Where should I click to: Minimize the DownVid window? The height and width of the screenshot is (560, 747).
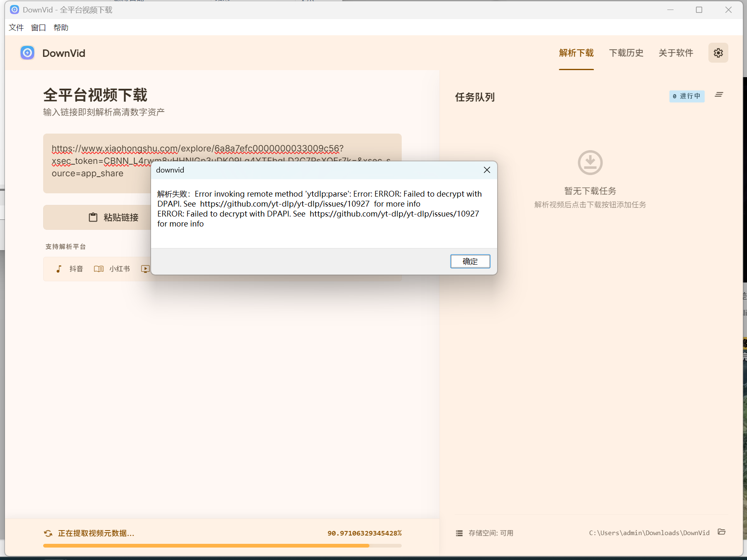click(x=670, y=10)
